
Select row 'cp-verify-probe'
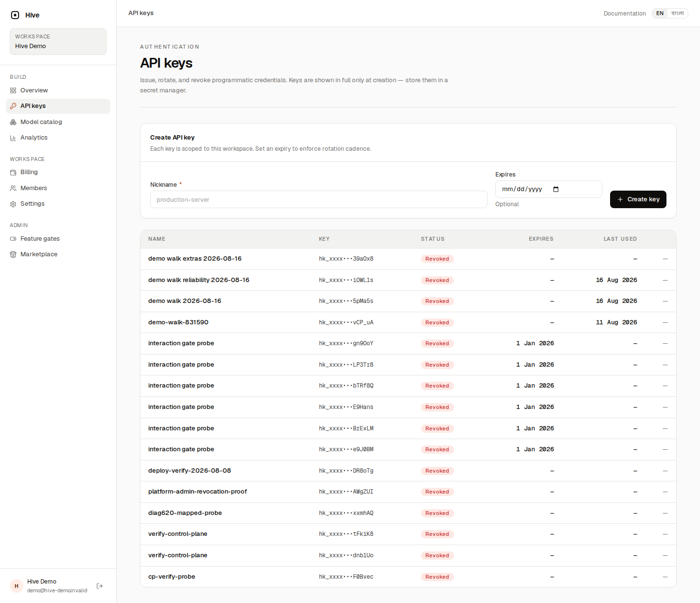408,577
